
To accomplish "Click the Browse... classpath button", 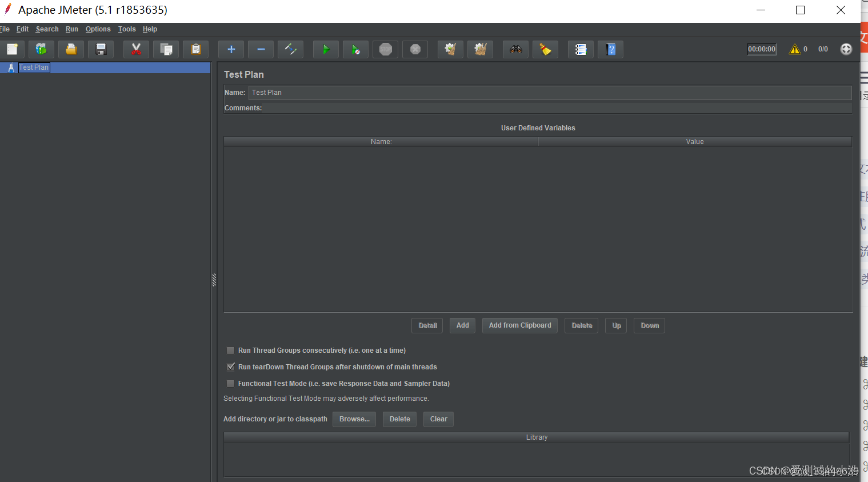I will point(354,419).
